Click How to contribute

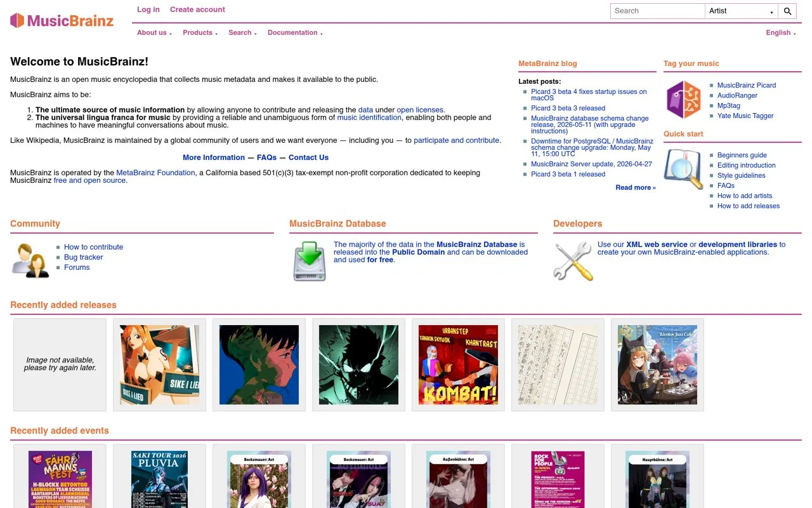pos(93,247)
